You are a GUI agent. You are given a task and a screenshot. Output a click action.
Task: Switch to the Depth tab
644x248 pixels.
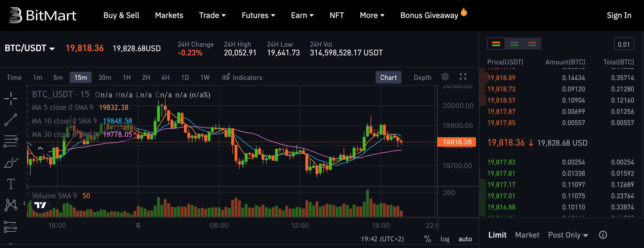(423, 77)
